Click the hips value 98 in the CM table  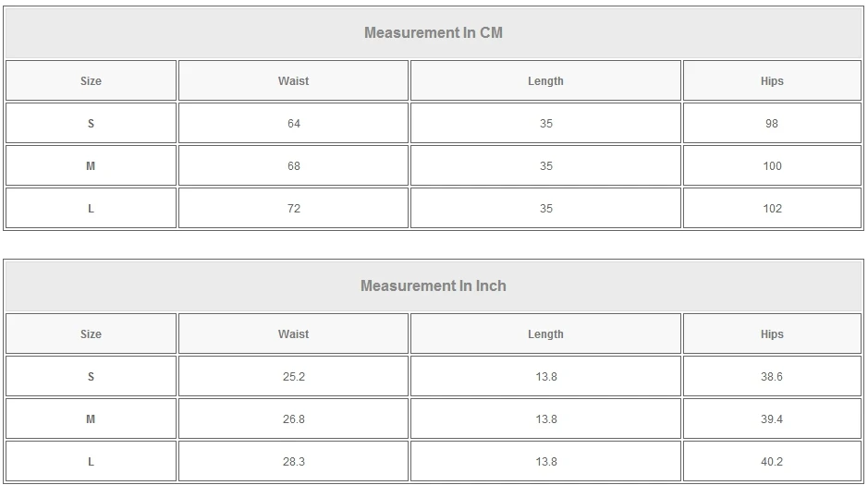click(772, 124)
